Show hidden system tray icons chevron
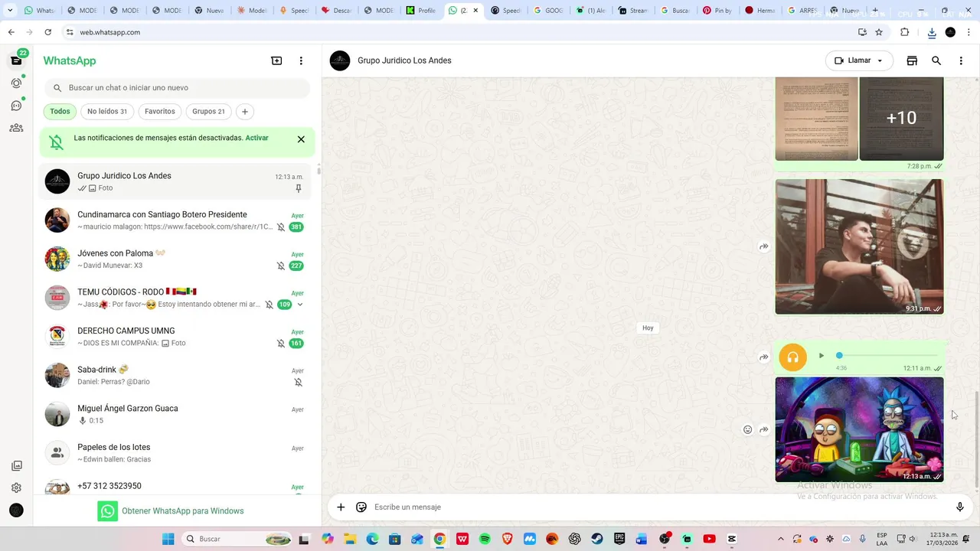The width and height of the screenshot is (980, 551). [x=780, y=539]
